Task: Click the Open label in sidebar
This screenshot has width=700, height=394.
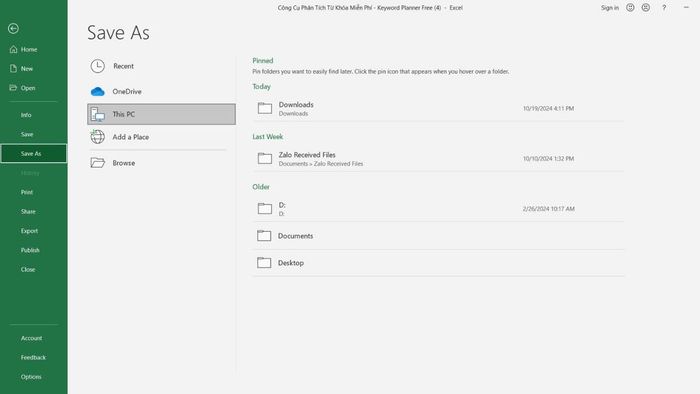Action: (28, 88)
